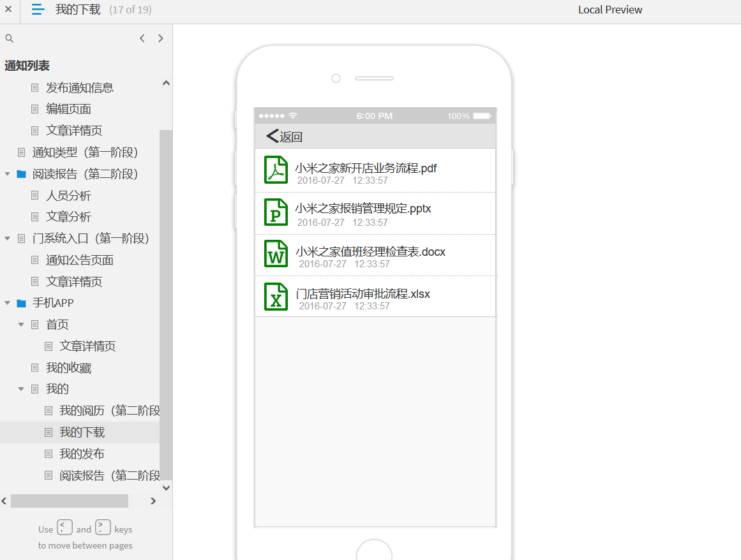
Task: Close the sidebar with the X icon
Action: pyautogui.click(x=8, y=9)
